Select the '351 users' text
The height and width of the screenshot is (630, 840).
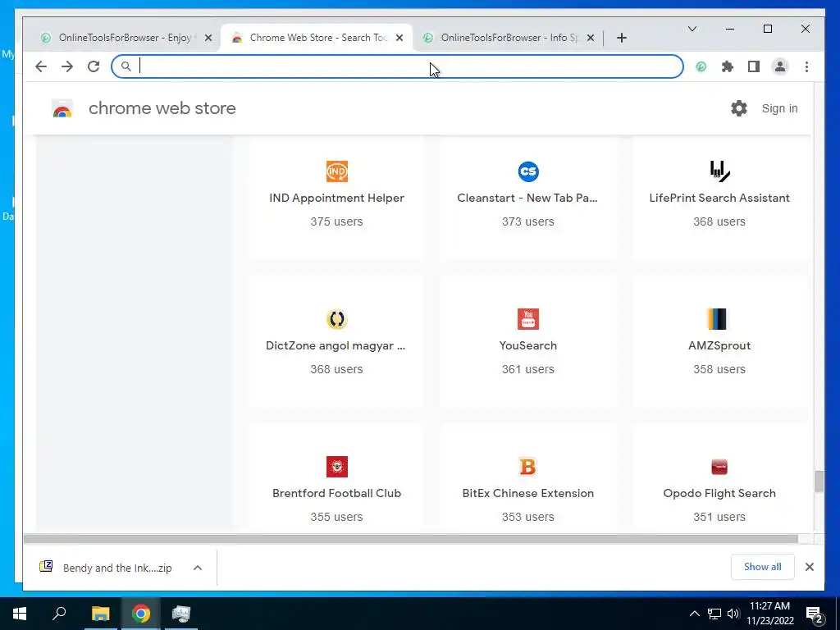719,517
